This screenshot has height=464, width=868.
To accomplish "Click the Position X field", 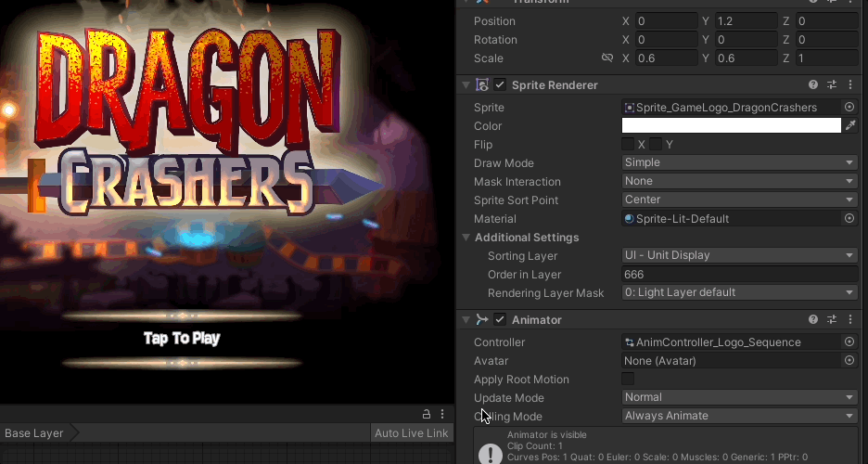I will (x=666, y=21).
